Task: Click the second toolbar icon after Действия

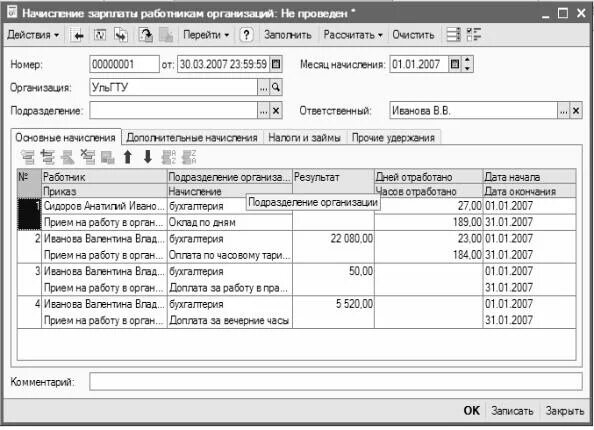Action: click(100, 35)
